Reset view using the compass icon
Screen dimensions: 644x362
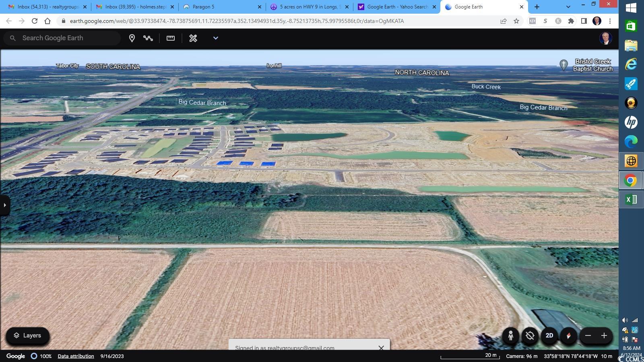coord(569,336)
